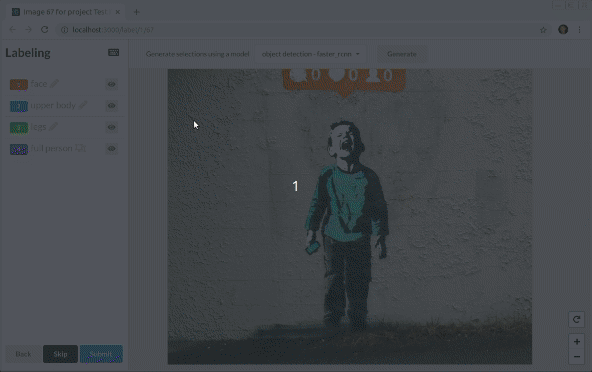Screen dimensions: 592x372
Task: Select the green legs color swatch
Action: [19, 128]
